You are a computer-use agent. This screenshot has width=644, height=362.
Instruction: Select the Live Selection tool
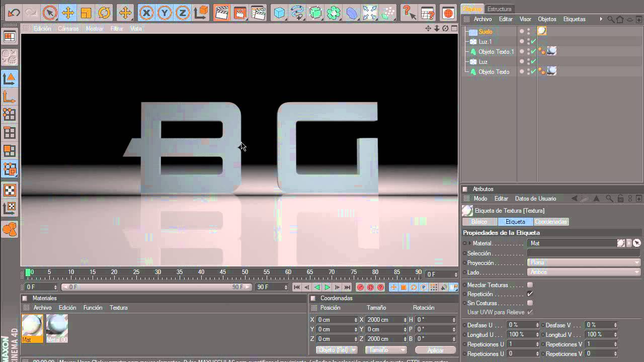pos(49,13)
